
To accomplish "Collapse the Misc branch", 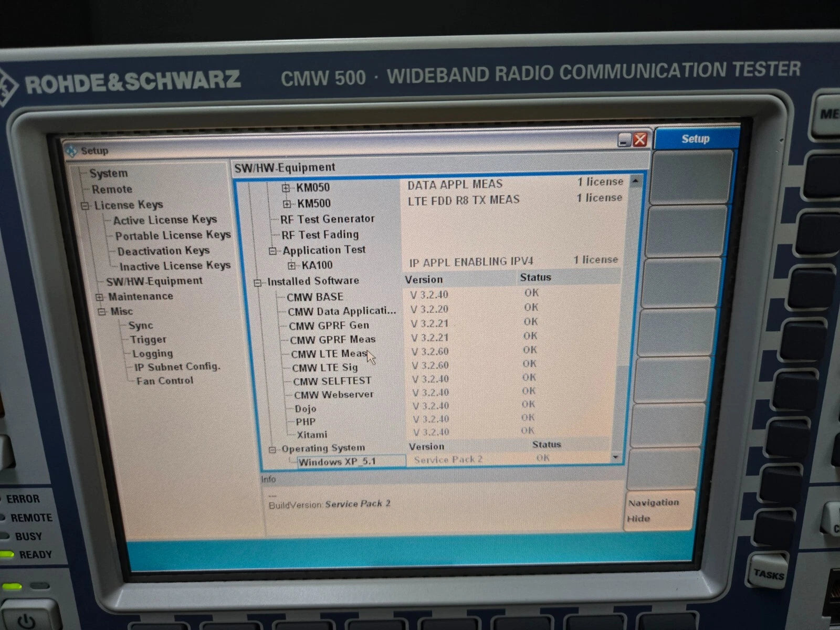I will tap(102, 311).
